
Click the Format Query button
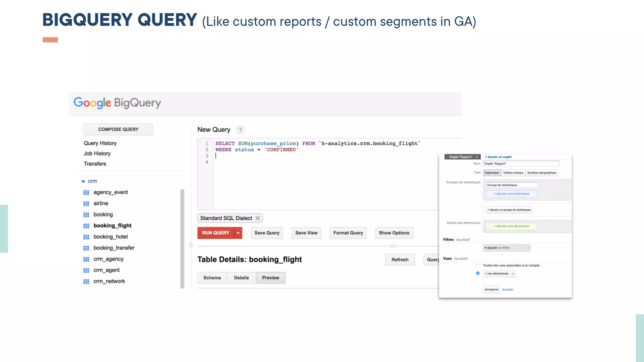(348, 233)
